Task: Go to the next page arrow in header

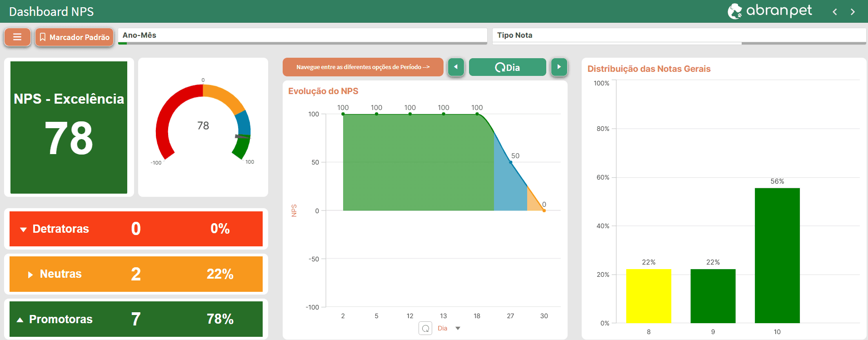Action: point(853,12)
